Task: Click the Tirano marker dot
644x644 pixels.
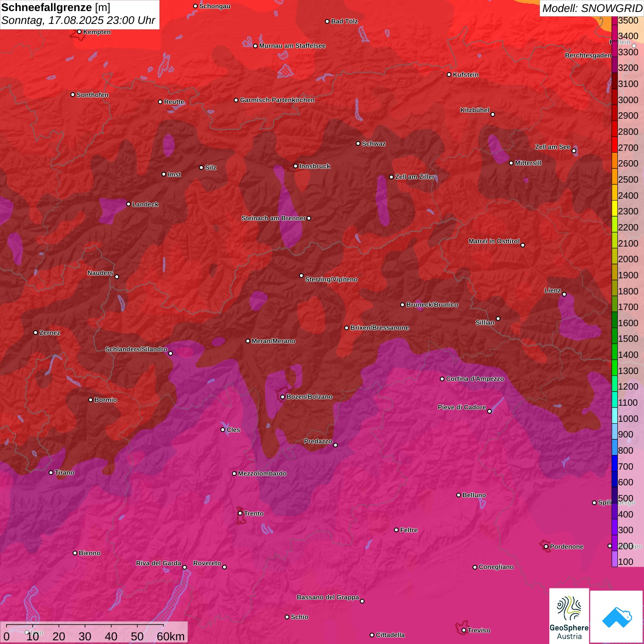Action: point(51,473)
